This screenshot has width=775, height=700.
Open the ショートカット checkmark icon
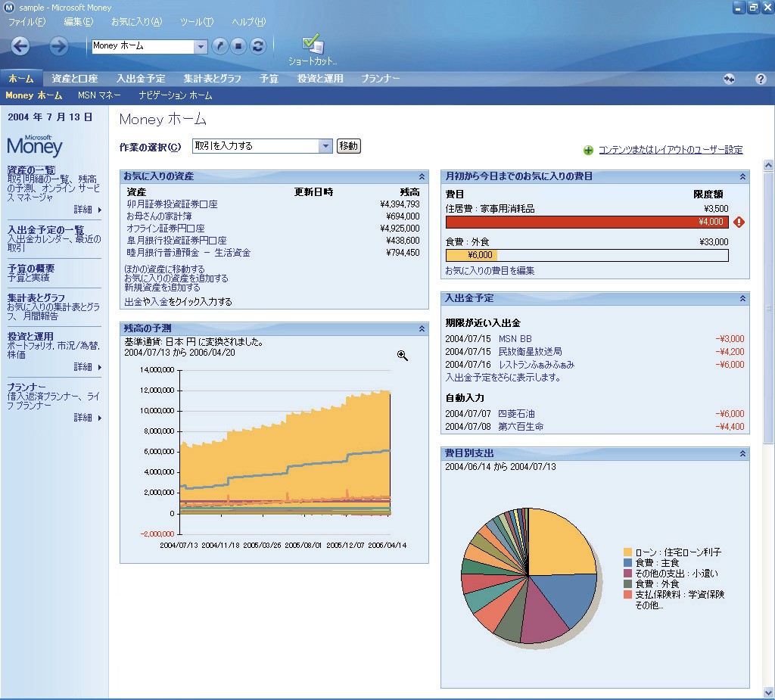[x=313, y=43]
